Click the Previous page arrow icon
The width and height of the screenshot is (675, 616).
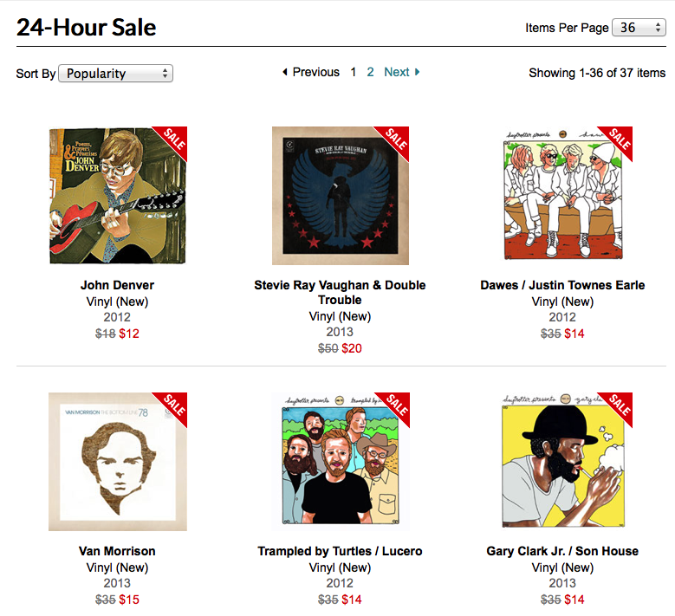tap(285, 72)
